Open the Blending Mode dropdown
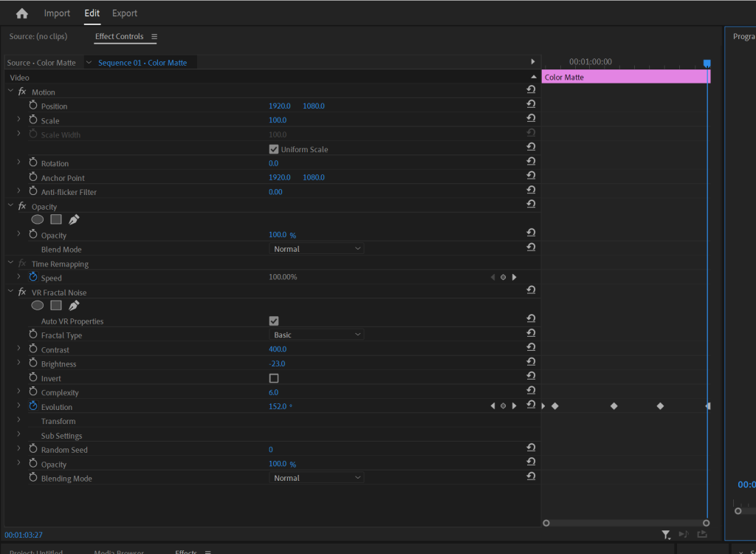756x554 pixels. point(316,478)
